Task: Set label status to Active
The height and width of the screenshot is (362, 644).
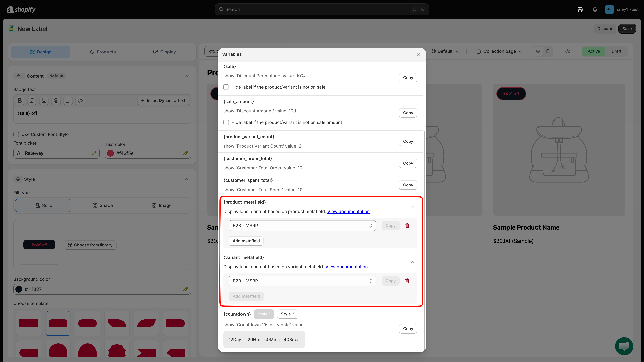Action: point(594,51)
